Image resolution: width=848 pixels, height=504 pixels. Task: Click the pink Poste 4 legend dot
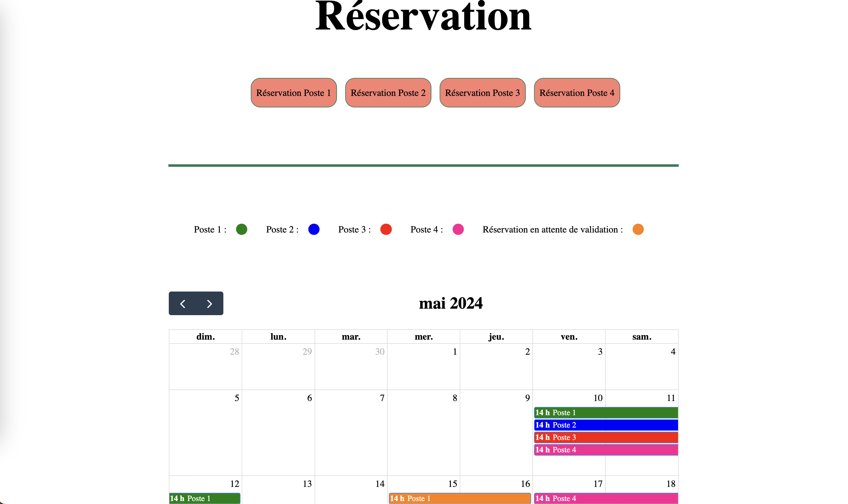tap(458, 229)
